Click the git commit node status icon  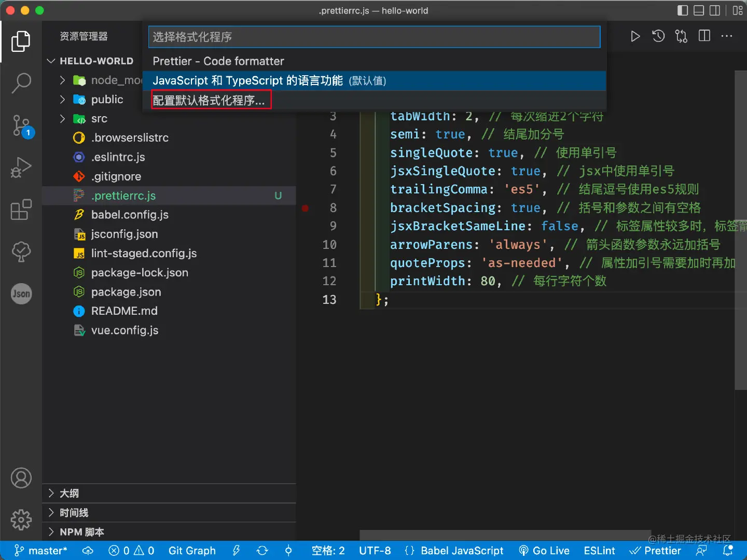click(x=288, y=551)
